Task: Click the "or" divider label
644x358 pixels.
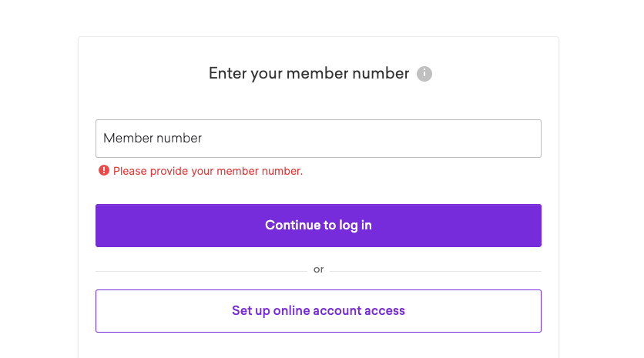Action: [x=318, y=269]
